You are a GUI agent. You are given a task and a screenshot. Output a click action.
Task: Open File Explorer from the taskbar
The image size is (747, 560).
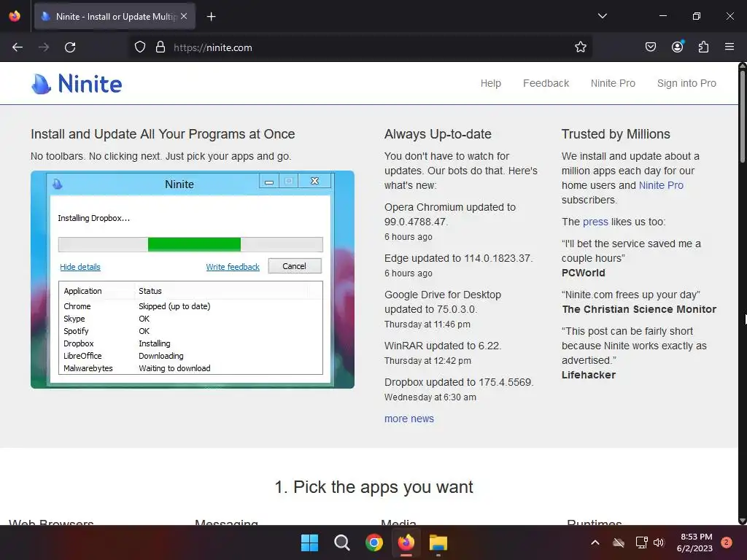coord(438,542)
